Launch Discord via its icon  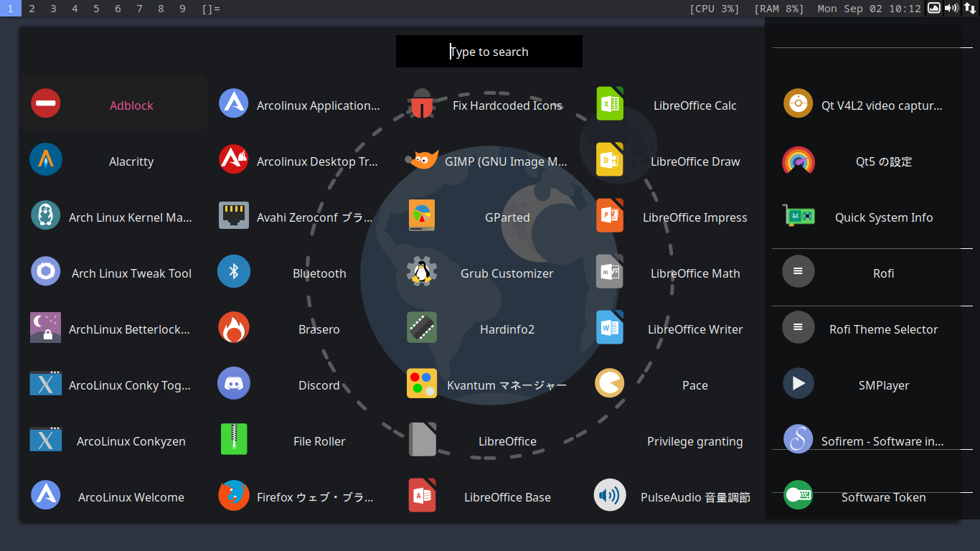(234, 384)
